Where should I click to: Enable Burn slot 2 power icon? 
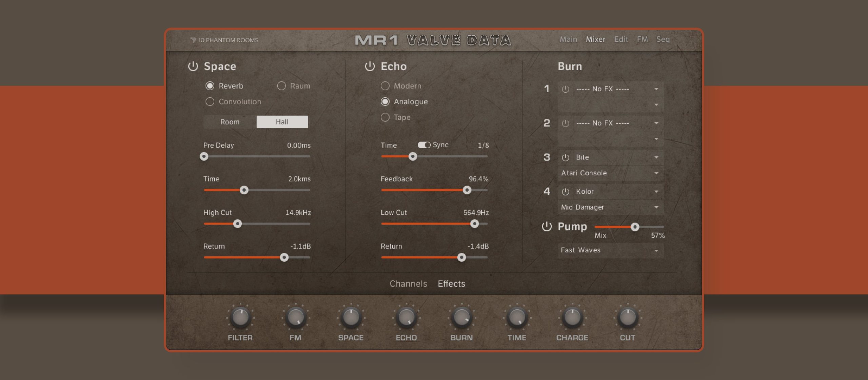tap(565, 123)
